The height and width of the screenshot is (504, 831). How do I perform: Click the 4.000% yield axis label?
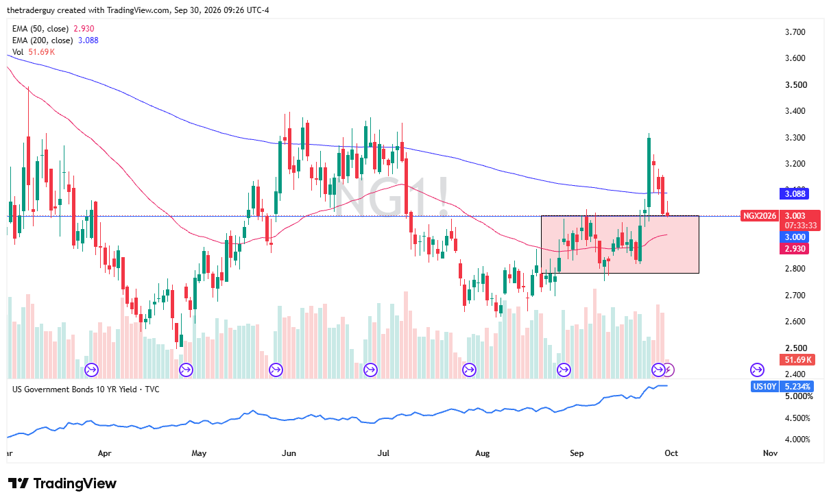pyautogui.click(x=798, y=440)
